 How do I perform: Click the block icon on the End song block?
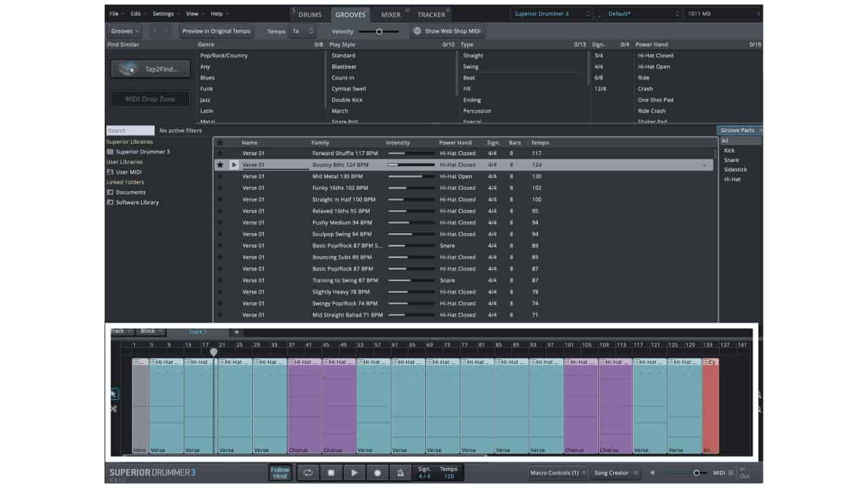click(x=706, y=362)
